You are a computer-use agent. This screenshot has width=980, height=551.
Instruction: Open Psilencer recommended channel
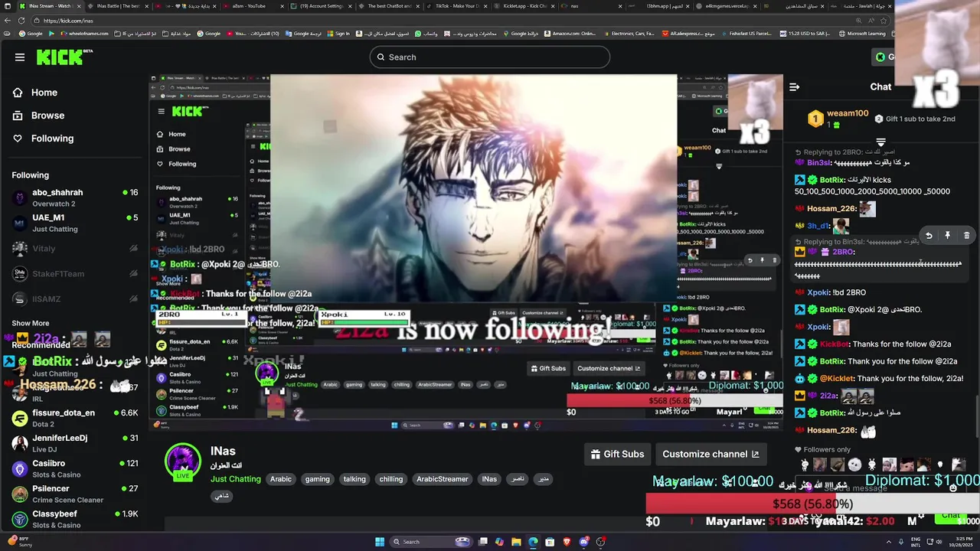pyautogui.click(x=74, y=494)
